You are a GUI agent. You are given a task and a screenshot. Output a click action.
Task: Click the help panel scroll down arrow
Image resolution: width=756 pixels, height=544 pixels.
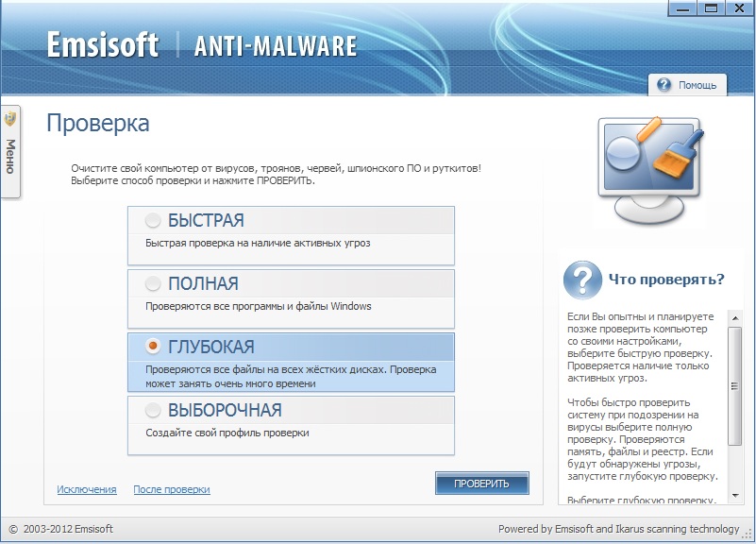pos(735,496)
